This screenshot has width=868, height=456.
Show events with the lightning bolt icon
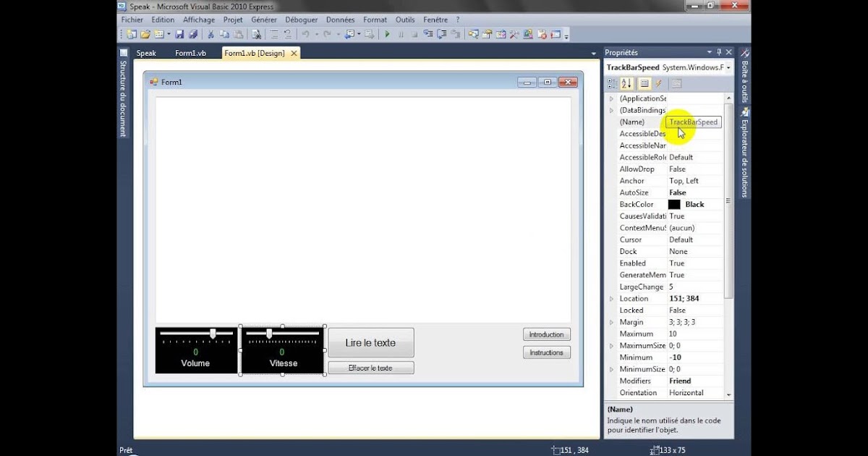pyautogui.click(x=659, y=83)
